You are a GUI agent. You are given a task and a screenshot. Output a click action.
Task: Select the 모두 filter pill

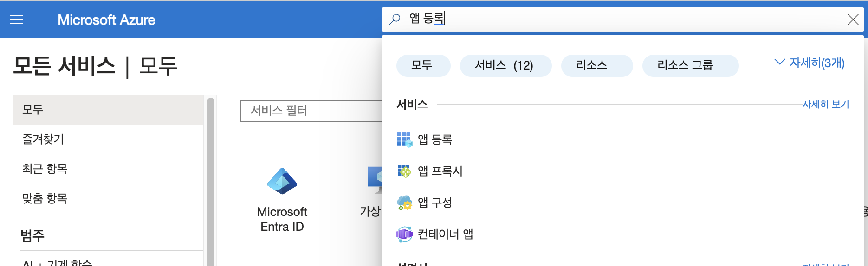tap(423, 65)
